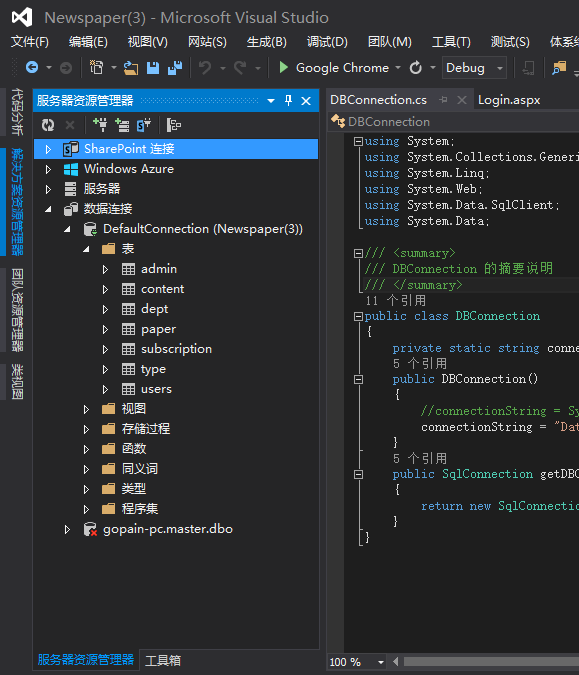Select the users table

(x=156, y=389)
